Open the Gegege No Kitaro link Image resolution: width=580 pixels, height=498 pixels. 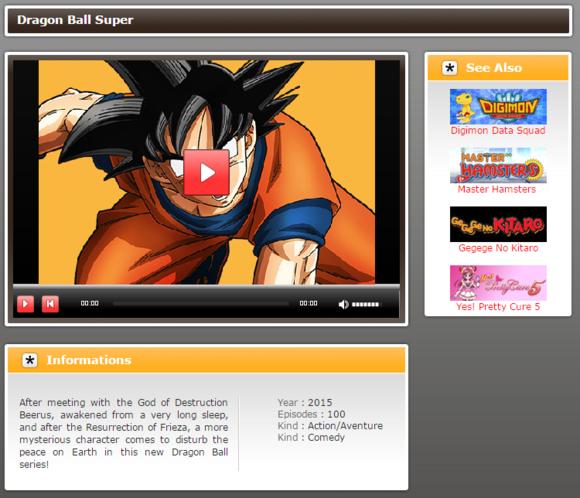498,248
